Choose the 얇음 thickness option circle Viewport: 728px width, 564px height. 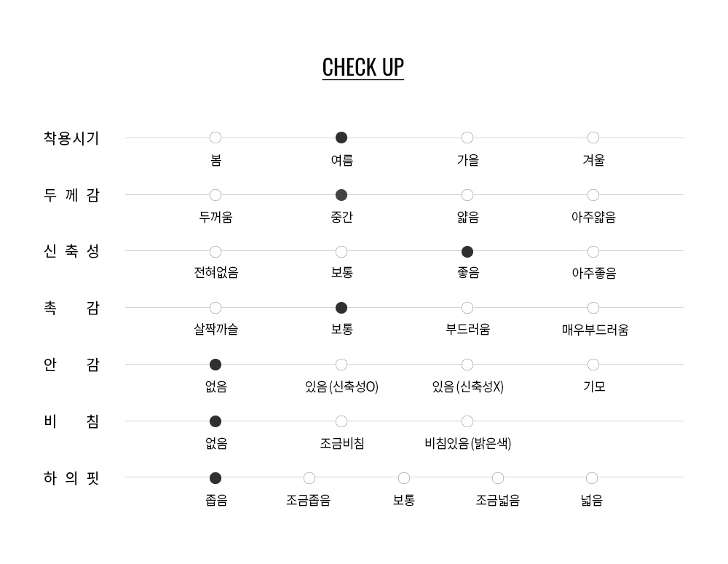467,195
